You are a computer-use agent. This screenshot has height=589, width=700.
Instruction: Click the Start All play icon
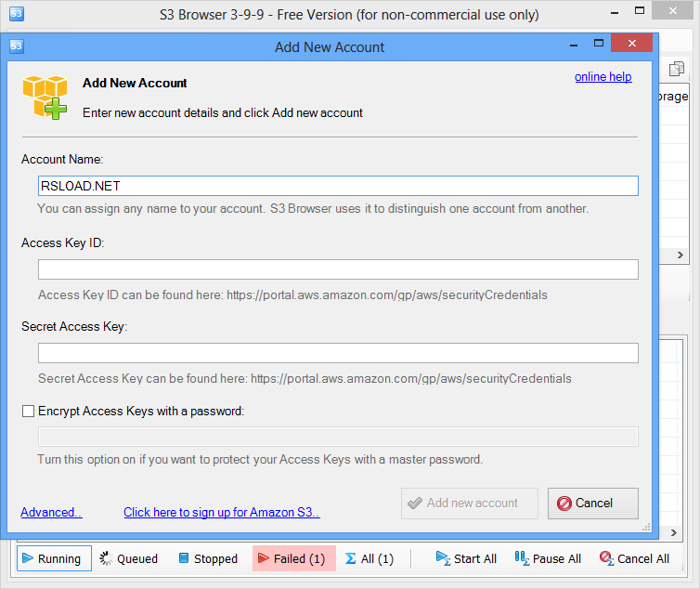(x=443, y=558)
